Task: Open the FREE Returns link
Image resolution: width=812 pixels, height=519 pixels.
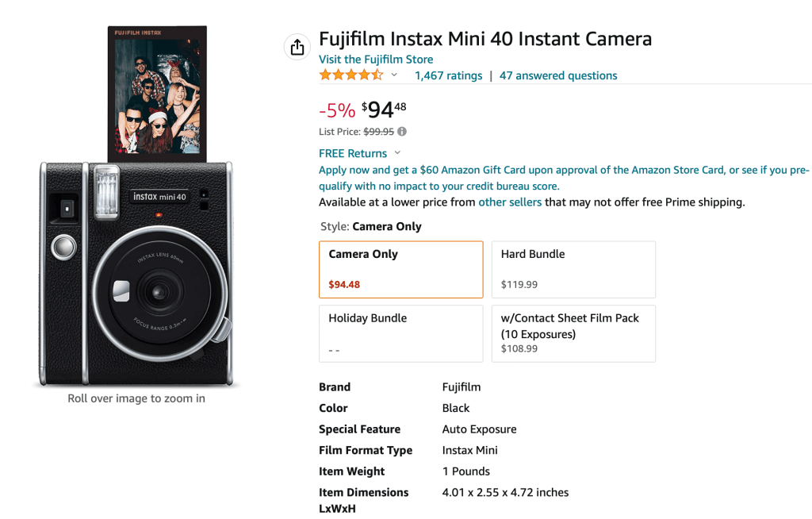Action: click(353, 153)
